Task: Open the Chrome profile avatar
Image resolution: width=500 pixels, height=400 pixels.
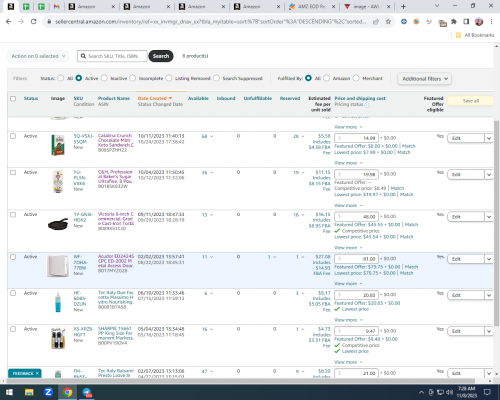Action: (x=479, y=22)
